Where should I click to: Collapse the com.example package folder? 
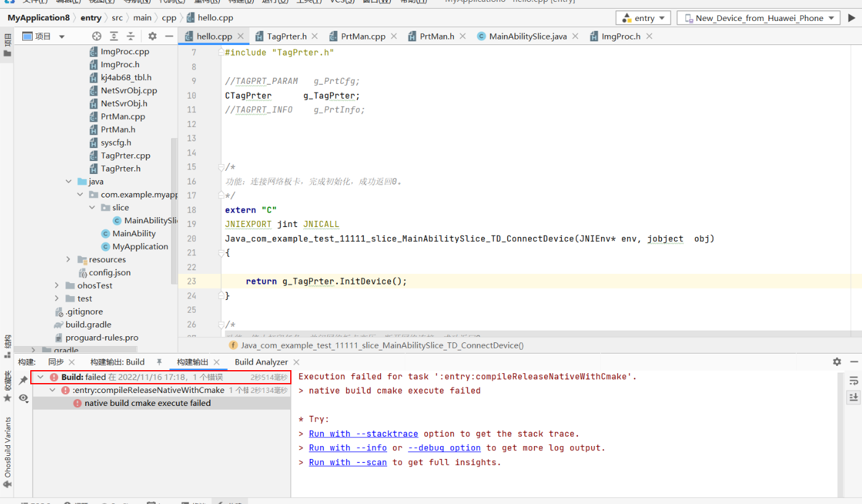point(80,194)
